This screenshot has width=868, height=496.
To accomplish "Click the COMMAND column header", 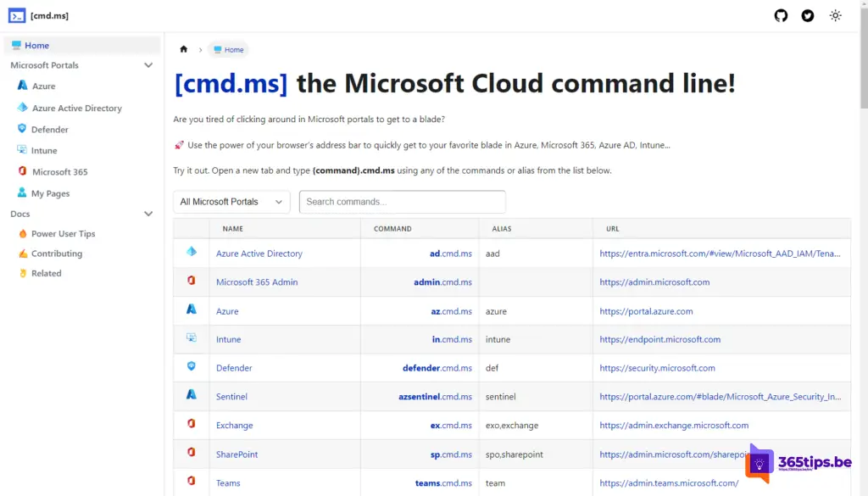I will click(x=392, y=229).
